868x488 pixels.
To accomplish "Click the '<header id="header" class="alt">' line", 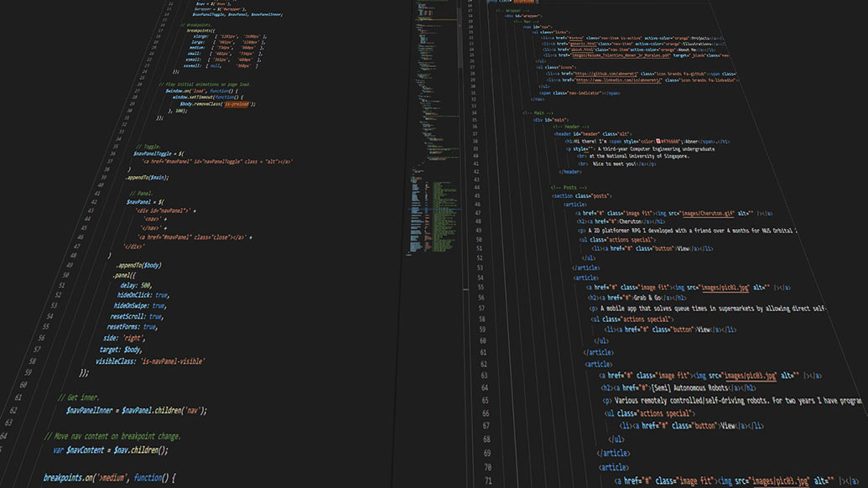I will (592, 134).
